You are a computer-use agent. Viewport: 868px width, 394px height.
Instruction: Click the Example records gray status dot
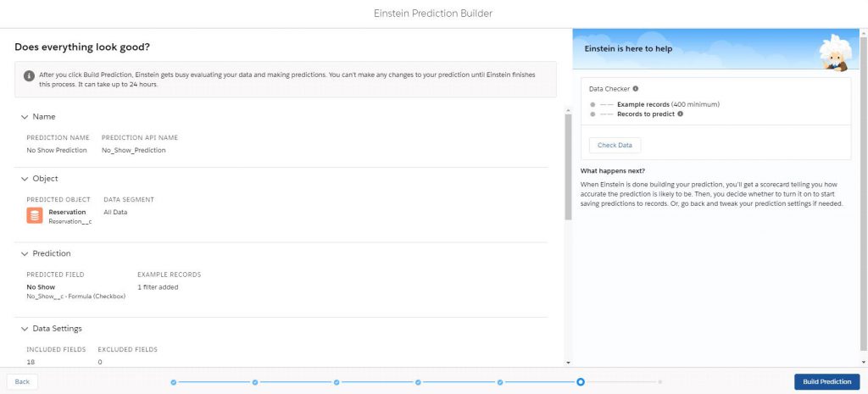tap(593, 104)
